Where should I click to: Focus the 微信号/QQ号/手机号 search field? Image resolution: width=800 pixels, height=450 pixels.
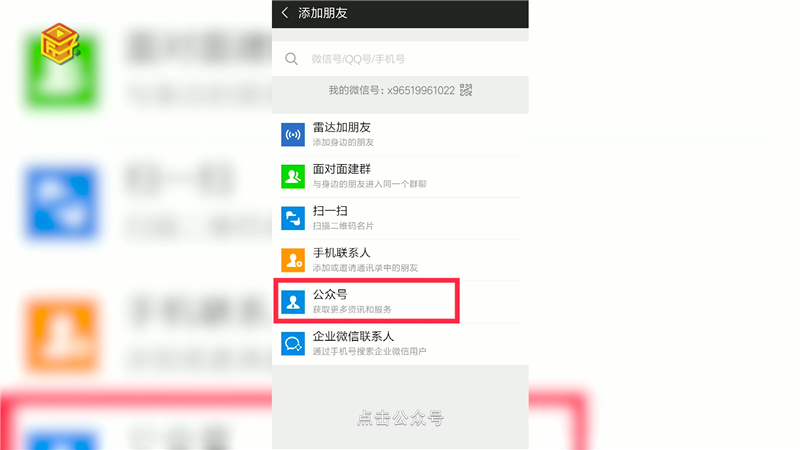pos(400,59)
